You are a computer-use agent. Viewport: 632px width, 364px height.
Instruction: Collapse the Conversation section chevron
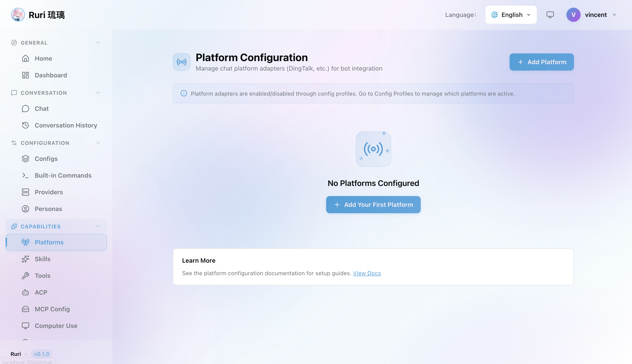[x=98, y=93]
